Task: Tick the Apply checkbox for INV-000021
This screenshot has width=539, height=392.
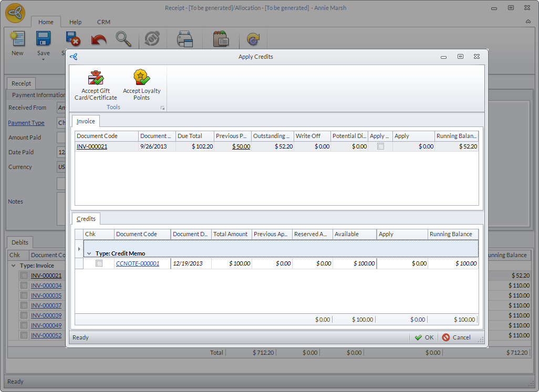Action: pos(381,146)
